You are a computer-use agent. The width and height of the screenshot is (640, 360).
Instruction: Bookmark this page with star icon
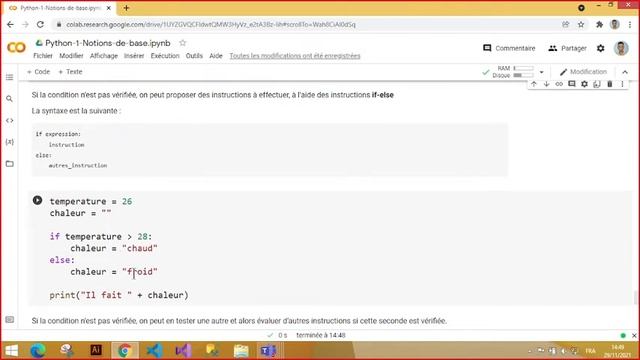(581, 24)
